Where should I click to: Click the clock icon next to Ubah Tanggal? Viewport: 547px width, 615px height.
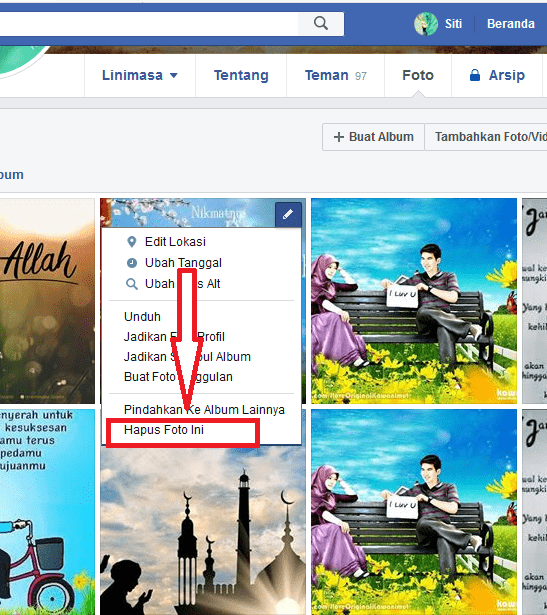click(132, 263)
